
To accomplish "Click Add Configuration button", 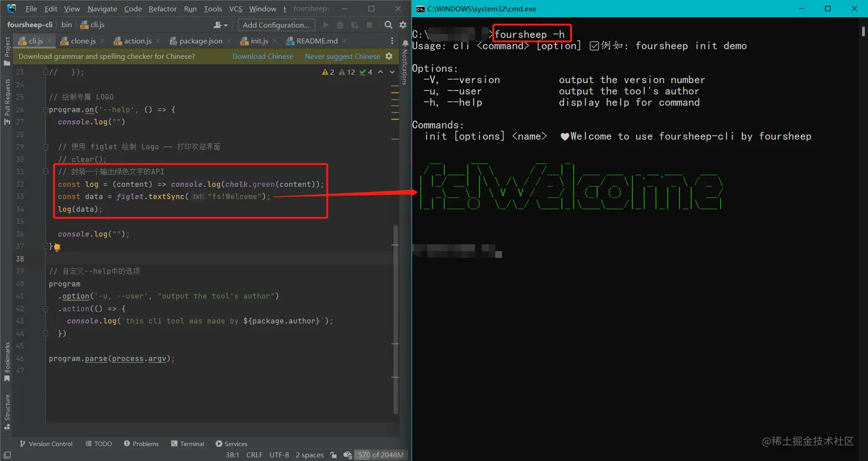I will click(x=276, y=25).
